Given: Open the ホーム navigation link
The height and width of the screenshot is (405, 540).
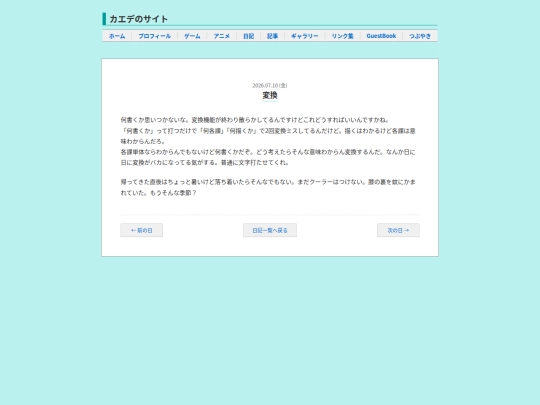Looking at the screenshot, I should (117, 36).
